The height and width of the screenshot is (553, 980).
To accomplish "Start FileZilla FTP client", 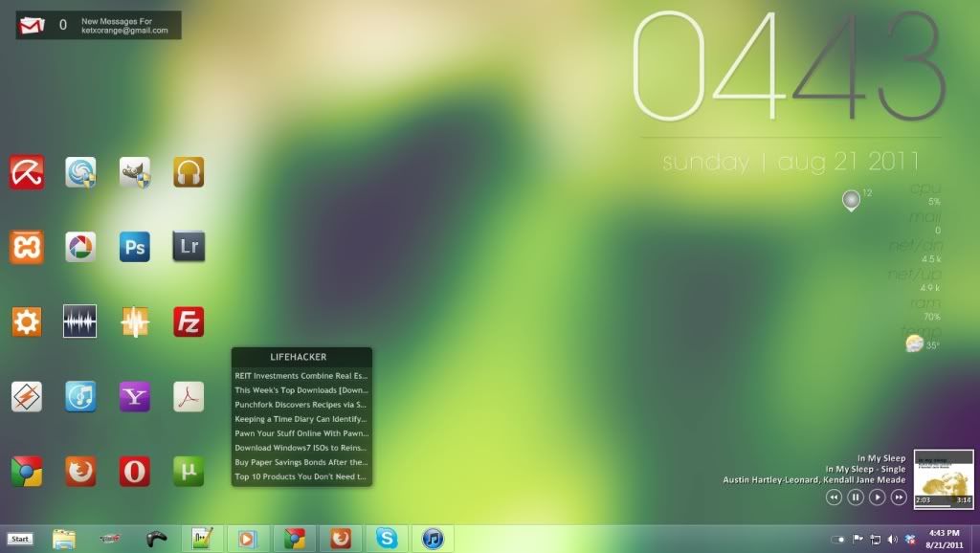I will click(189, 321).
